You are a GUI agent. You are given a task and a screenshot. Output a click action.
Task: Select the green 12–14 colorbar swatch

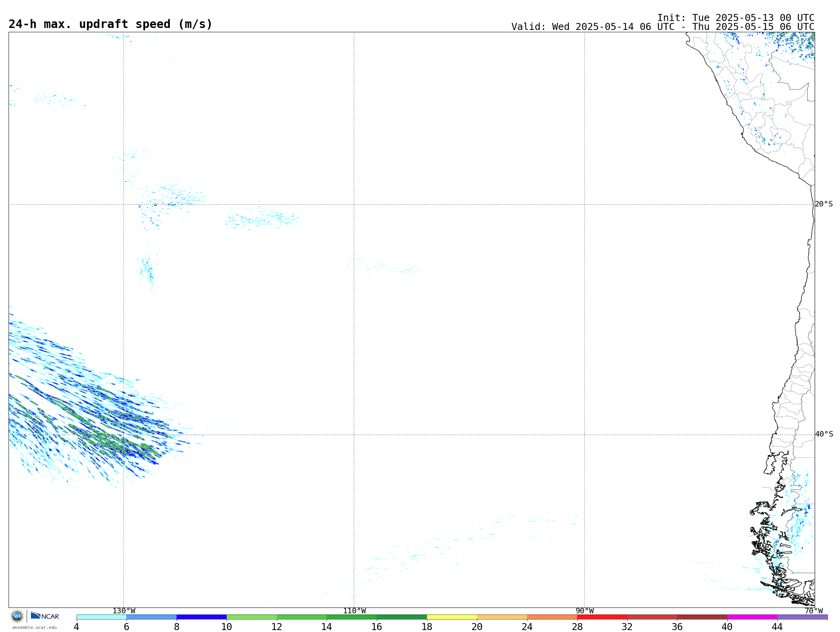point(302,617)
